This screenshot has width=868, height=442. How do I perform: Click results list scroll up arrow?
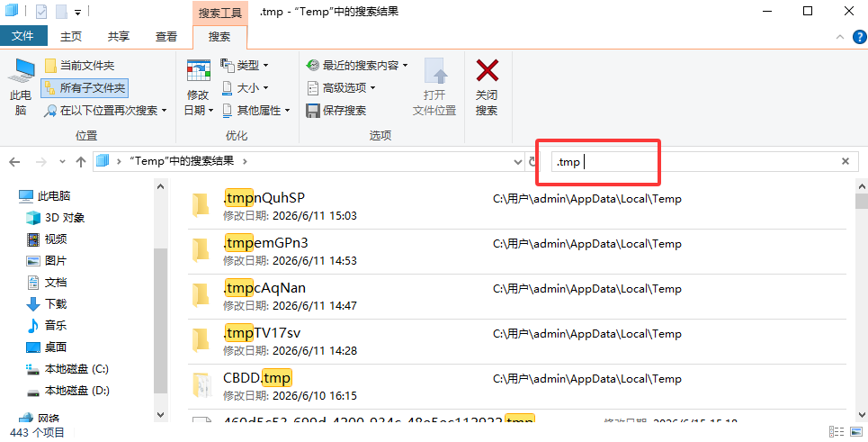862,186
